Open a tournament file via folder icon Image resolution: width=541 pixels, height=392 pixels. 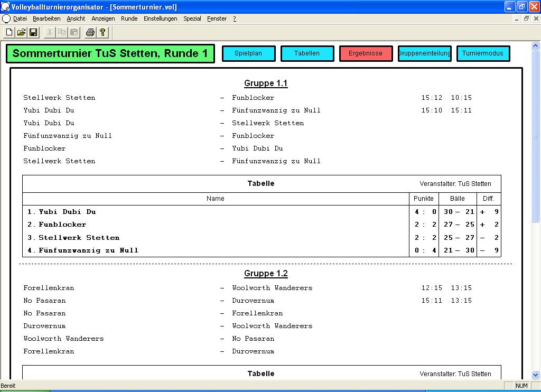click(x=21, y=32)
